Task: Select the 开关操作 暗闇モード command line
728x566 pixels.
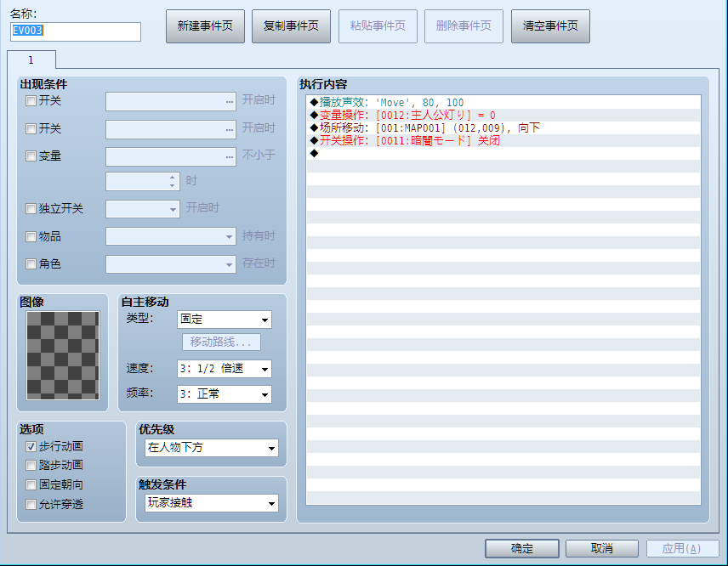Action: pos(503,140)
